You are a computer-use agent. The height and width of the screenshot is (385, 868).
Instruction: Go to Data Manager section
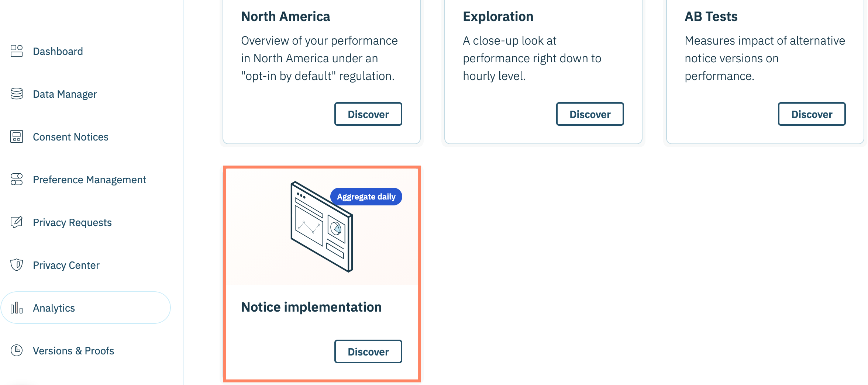coord(65,94)
